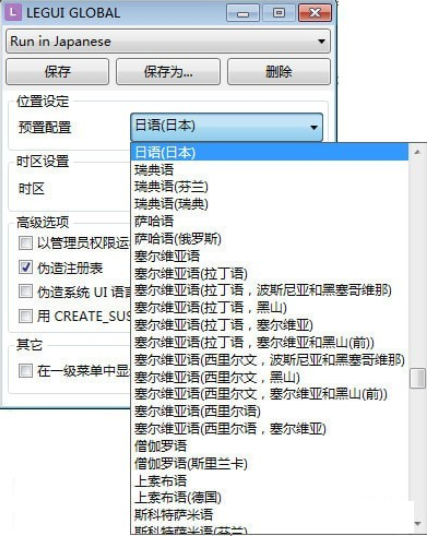Image resolution: width=430 pixels, height=537 pixels.
Task: Click the scrollbar down arrow in the list
Action: 417,524
